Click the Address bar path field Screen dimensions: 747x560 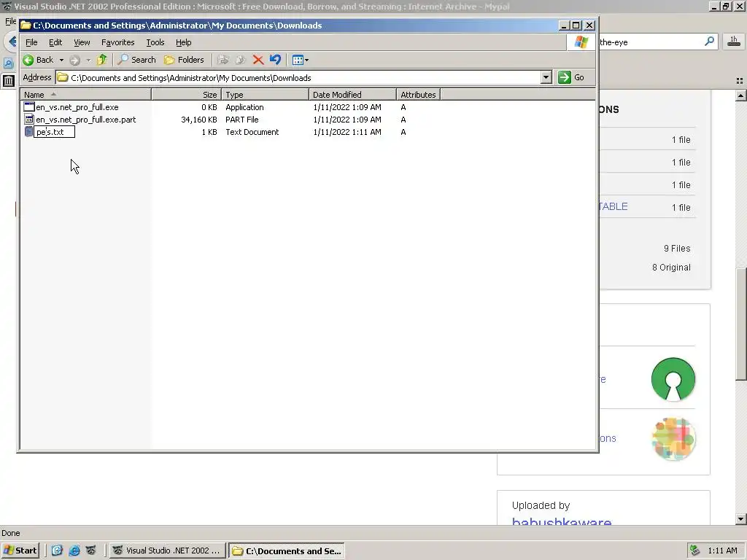coord(298,77)
